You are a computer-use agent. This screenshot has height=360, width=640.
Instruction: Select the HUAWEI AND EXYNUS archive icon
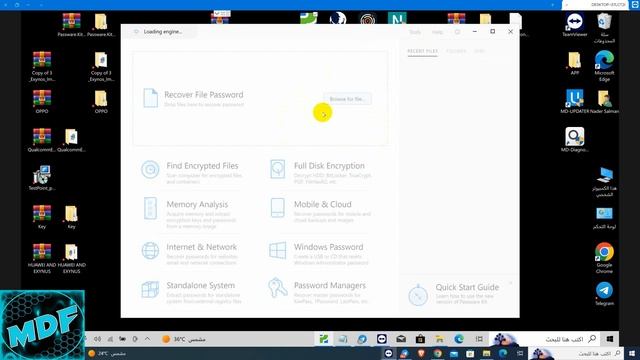pos(42,258)
